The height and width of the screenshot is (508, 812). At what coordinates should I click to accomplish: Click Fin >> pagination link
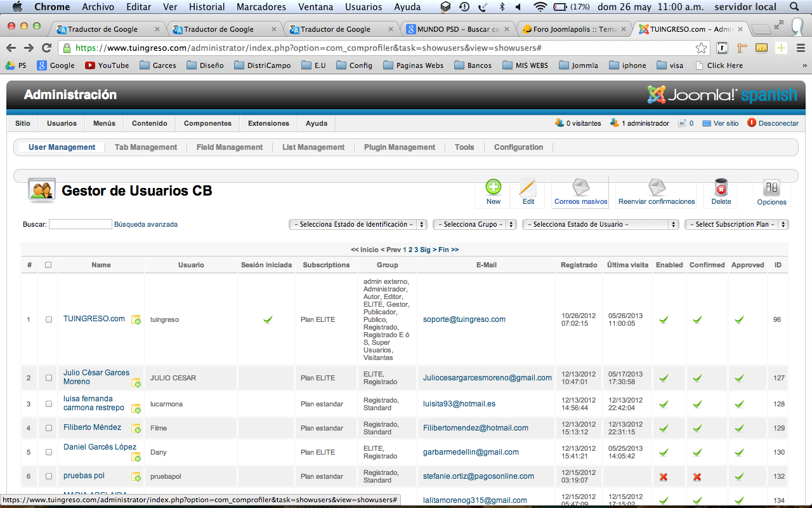click(448, 250)
